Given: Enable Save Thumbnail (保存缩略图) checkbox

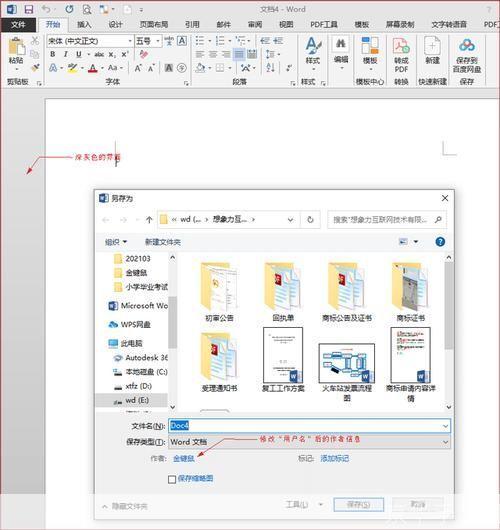Looking at the screenshot, I should coord(172,479).
